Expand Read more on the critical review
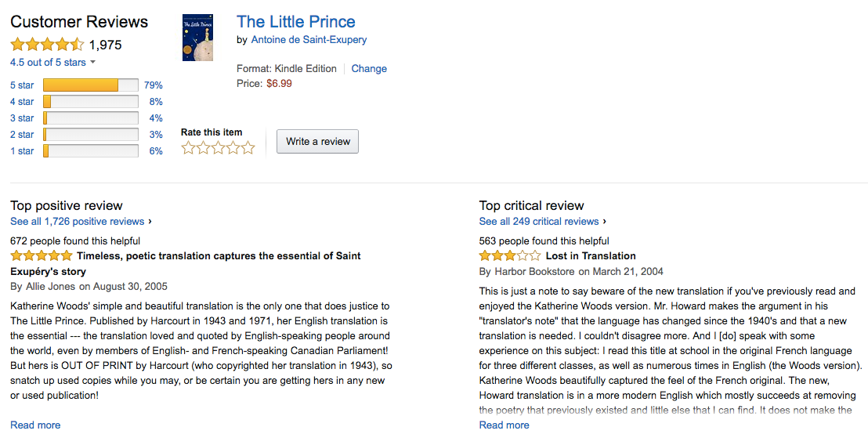Screen dimensions: 868x445 tap(505, 425)
